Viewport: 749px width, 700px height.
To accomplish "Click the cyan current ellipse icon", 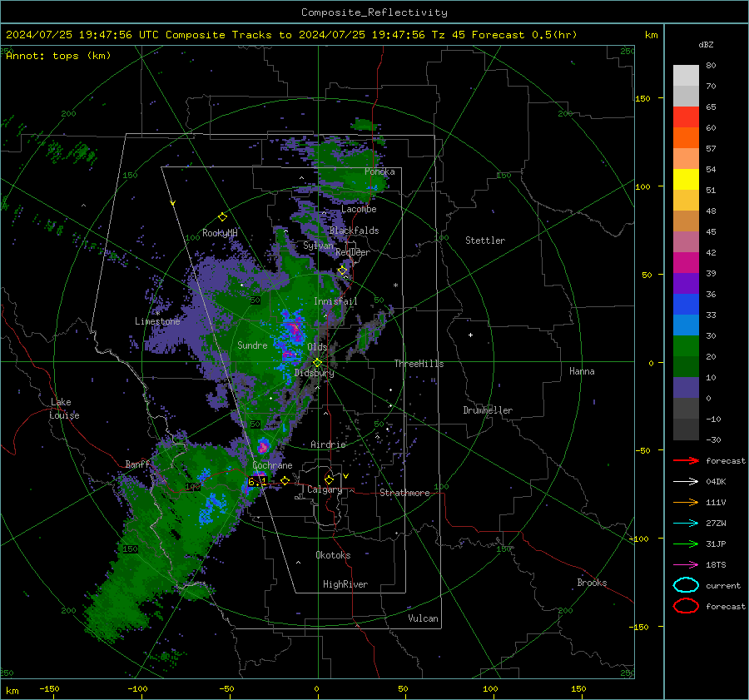I will [x=686, y=585].
